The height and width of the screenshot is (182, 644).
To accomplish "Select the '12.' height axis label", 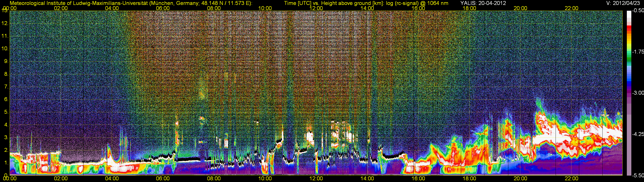I will point(5,23).
